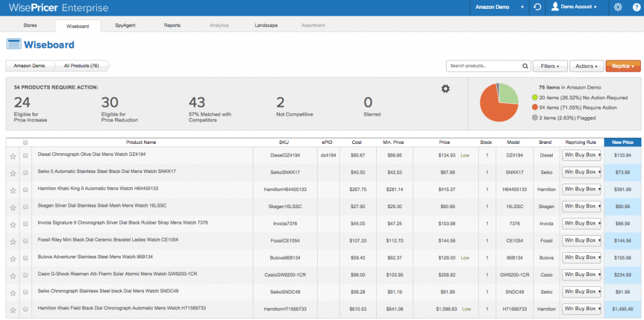Image resolution: width=644 pixels, height=320 pixels.
Task: Check the Skagen Silver Dial row
Action: [x=25, y=207]
